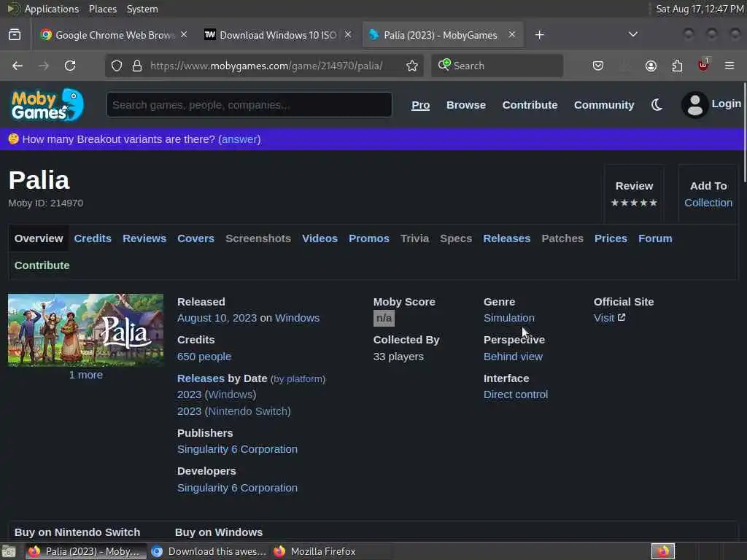Click the uBlock Origin extension icon
This screenshot has height=560, width=747.
click(704, 65)
